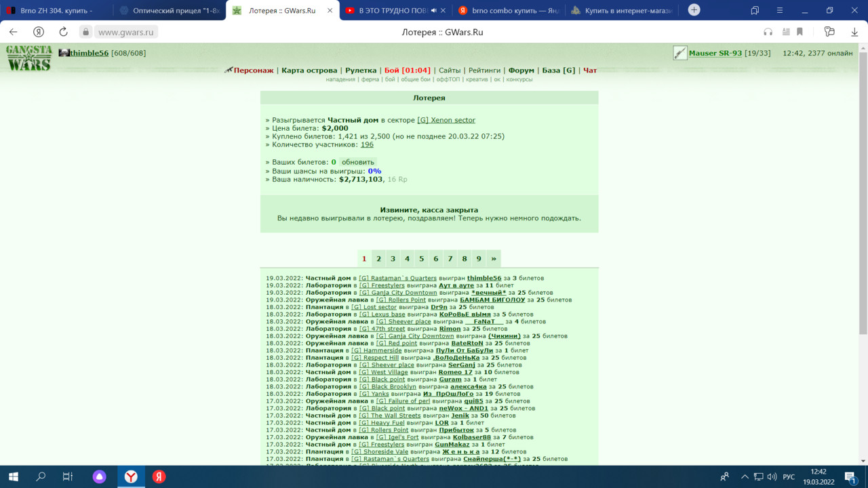The height and width of the screenshot is (488, 868).
Task: Open the конкурсы submenu link
Action: click(x=519, y=79)
